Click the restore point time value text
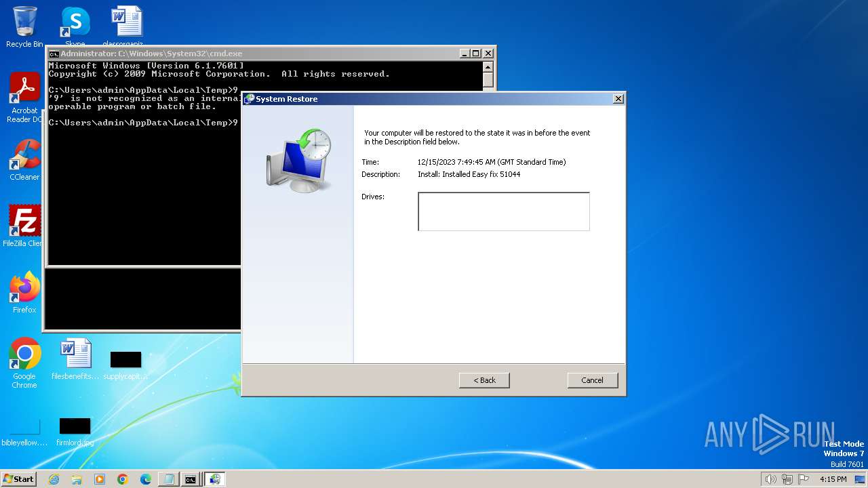868x488 pixels. click(x=492, y=162)
